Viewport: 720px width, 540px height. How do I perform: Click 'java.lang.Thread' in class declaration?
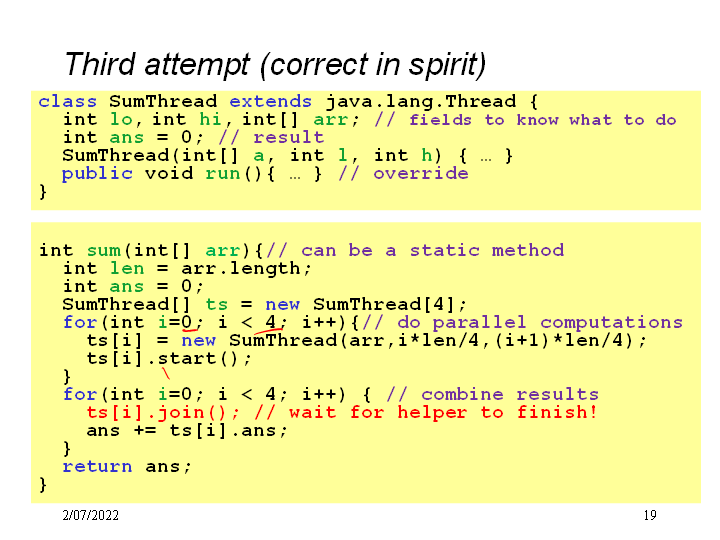point(419,101)
